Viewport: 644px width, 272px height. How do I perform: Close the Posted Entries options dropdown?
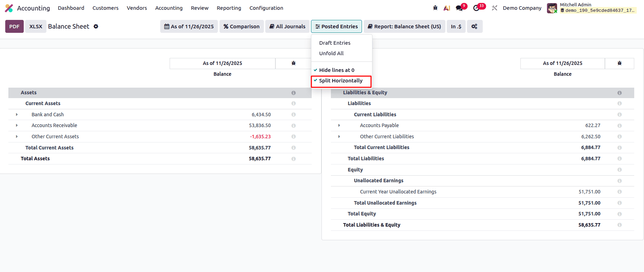[x=336, y=27]
